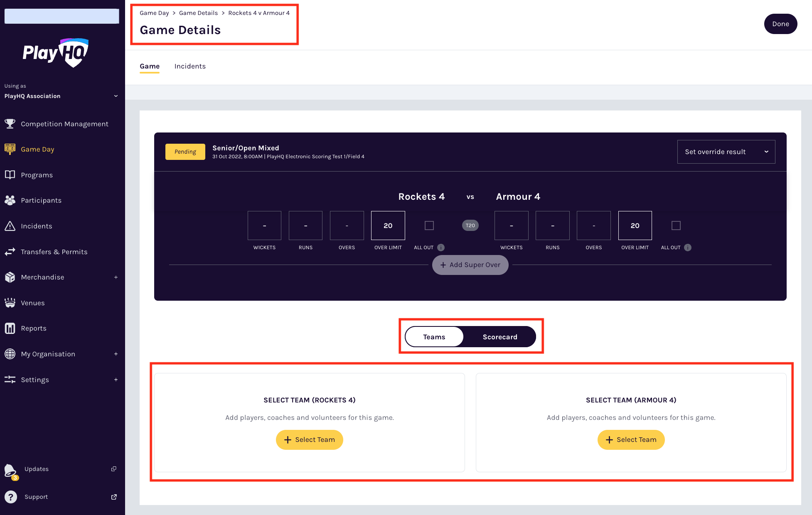This screenshot has width=812, height=515.
Task: Click the Programs book icon
Action: pyautogui.click(x=10, y=175)
